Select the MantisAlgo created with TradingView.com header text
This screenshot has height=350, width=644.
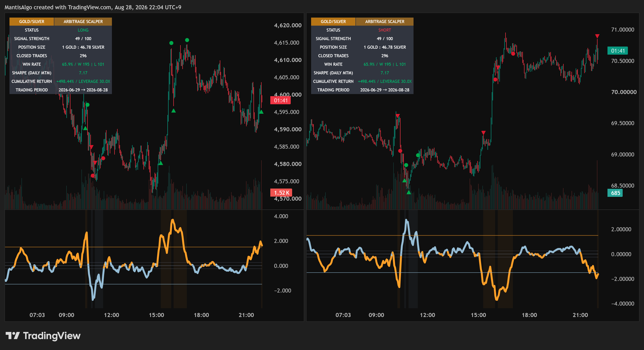pos(93,7)
